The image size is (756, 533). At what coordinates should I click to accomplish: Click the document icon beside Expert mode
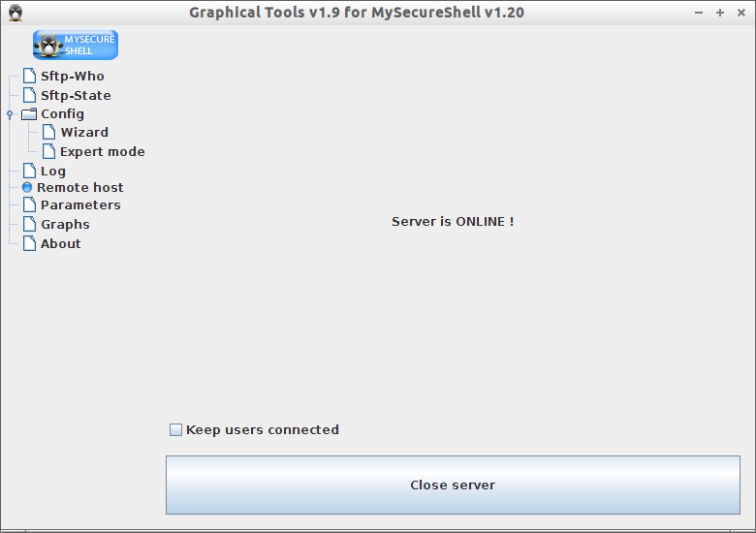click(x=48, y=151)
